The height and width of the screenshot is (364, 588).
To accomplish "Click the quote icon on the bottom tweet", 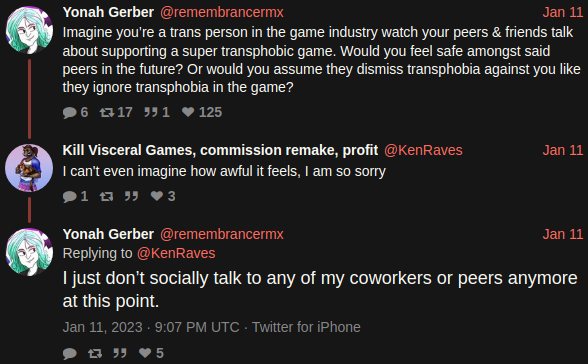I will point(120,353).
